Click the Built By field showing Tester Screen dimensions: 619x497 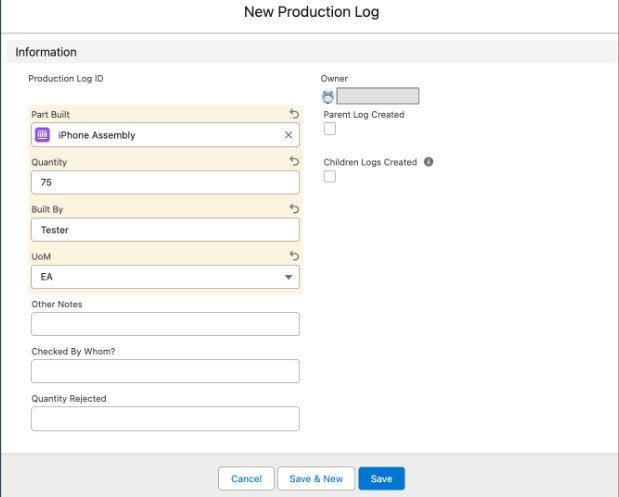click(x=165, y=230)
